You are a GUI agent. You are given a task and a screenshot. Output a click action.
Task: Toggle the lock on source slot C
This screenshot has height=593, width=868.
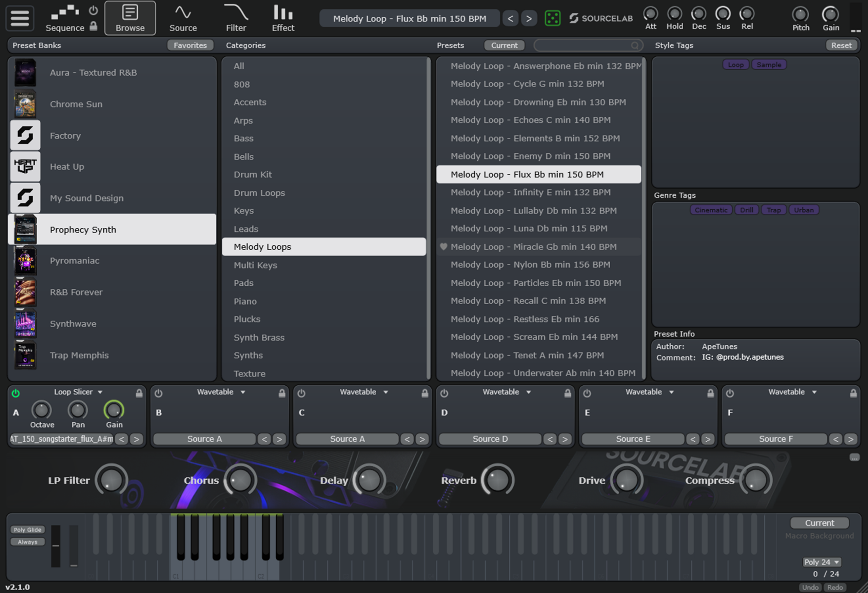click(425, 393)
